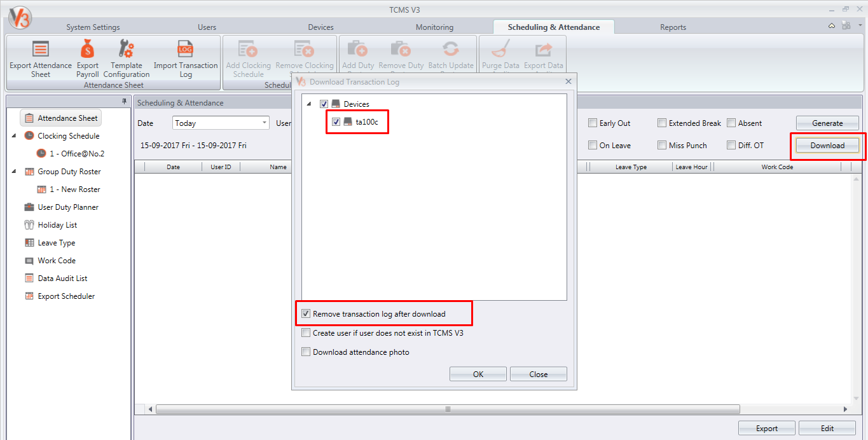
Task: Click the Export Attendance Sheet icon
Action: click(x=41, y=49)
